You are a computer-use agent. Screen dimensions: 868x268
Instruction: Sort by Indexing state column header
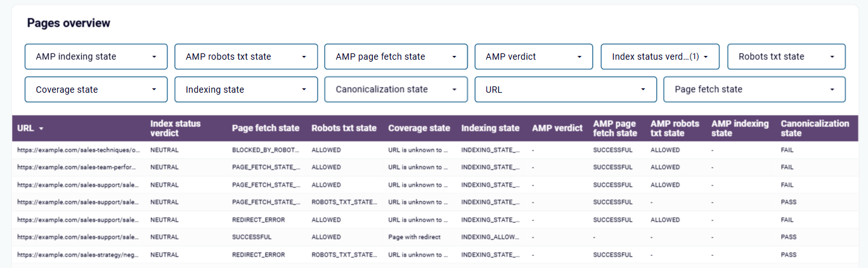pyautogui.click(x=490, y=128)
